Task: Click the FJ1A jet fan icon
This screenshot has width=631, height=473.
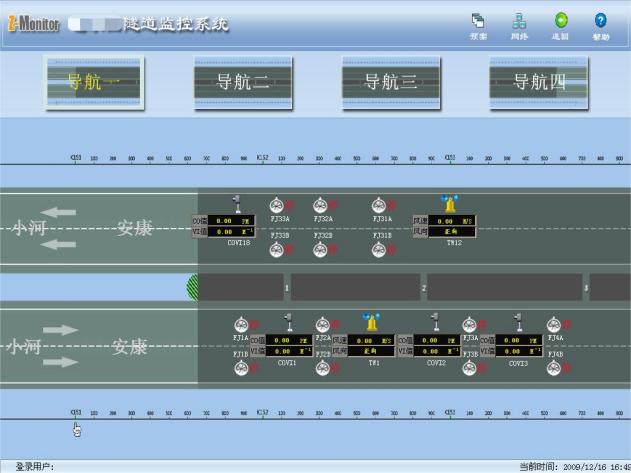Action: point(241,325)
